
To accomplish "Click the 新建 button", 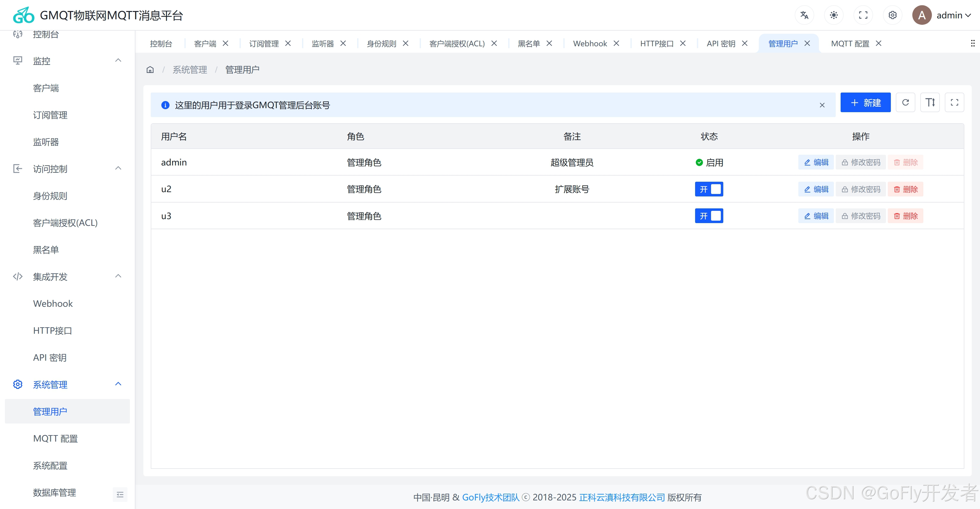I will [865, 103].
